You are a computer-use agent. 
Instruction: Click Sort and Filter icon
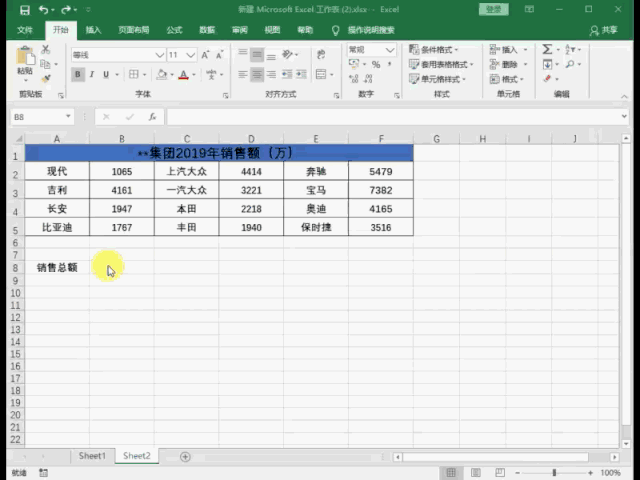pyautogui.click(x=570, y=49)
